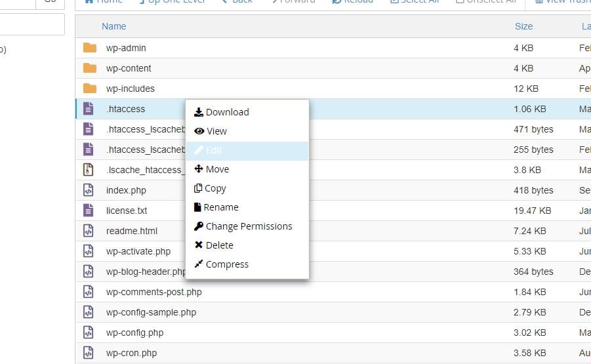Viewport: 591px width, 364px height.
Task: Click the wp-config.php file icon
Action: [89, 333]
